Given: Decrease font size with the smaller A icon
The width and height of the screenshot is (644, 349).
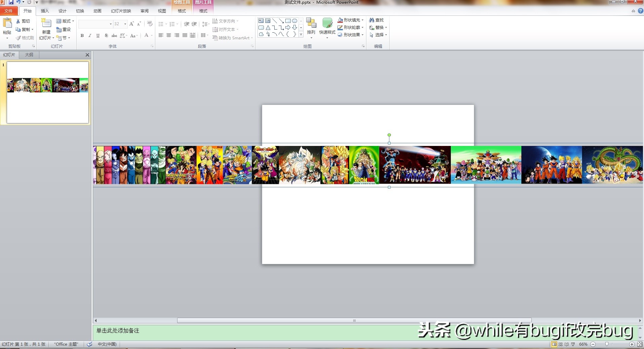Looking at the screenshot, I should point(139,24).
